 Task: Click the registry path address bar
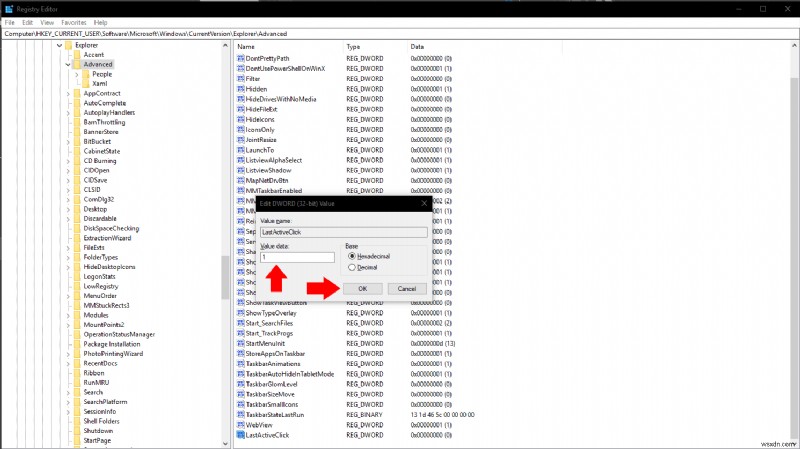pyautogui.click(x=400, y=34)
